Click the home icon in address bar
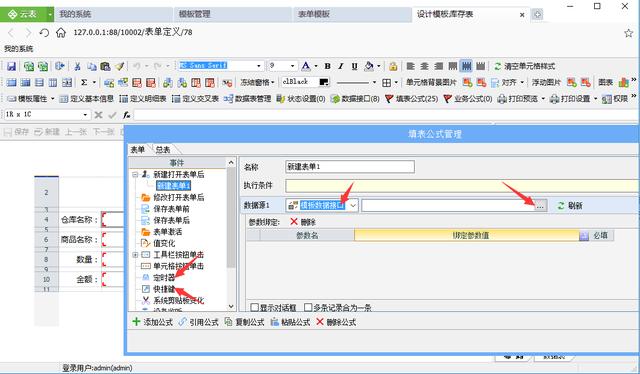This screenshot has width=640, height=374. pyautogui.click(x=61, y=32)
